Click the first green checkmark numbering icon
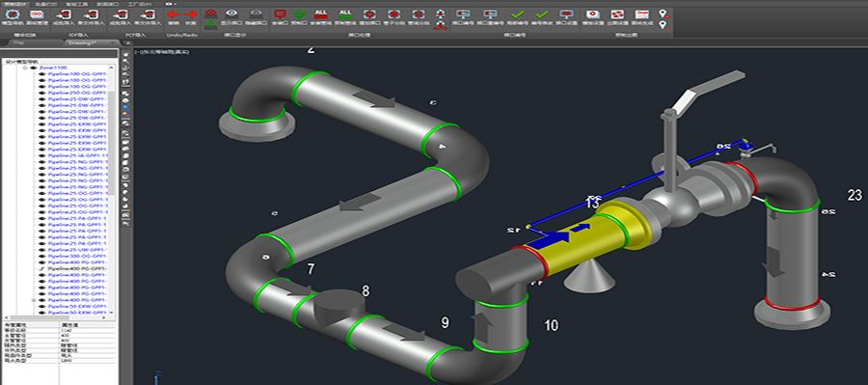868x385 pixels. pos(518,14)
